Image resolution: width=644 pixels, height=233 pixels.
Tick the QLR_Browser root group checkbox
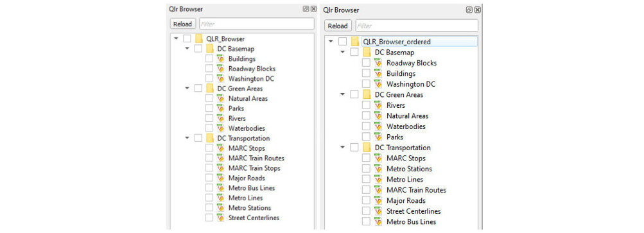(x=187, y=39)
